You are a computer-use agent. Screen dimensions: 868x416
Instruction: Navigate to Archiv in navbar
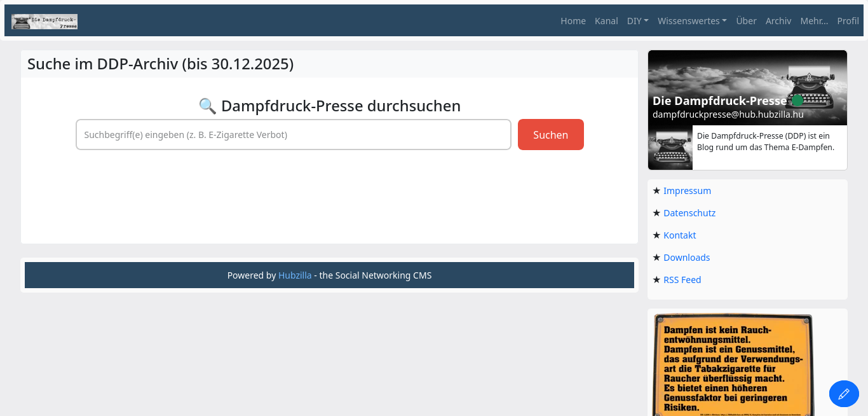[x=778, y=21]
